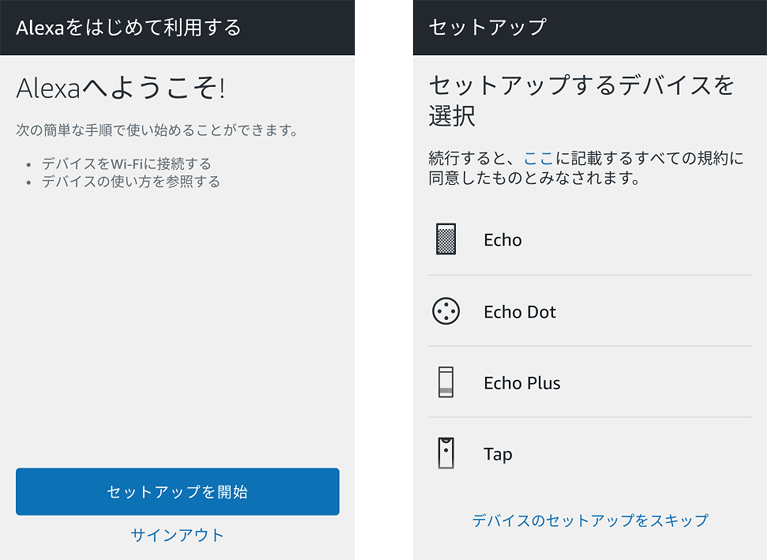The image size is (767, 560).
Task: Click the セットアップ header title
Action: [x=487, y=27]
